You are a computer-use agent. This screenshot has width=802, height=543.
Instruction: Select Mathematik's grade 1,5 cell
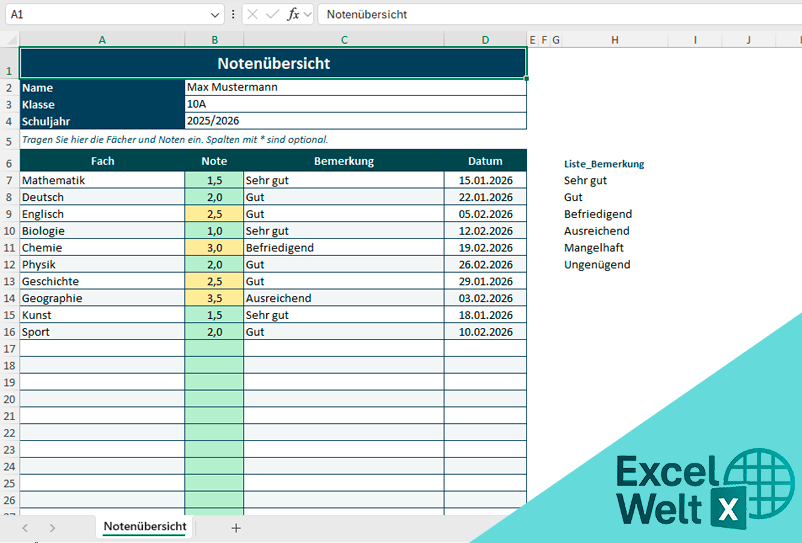[x=214, y=180]
